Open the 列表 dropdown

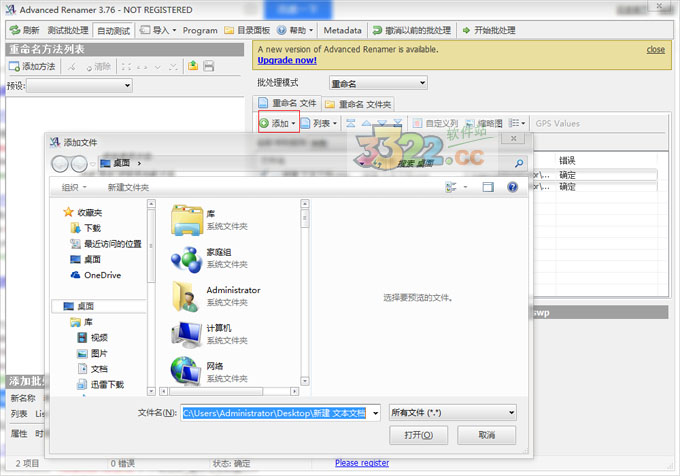point(319,124)
